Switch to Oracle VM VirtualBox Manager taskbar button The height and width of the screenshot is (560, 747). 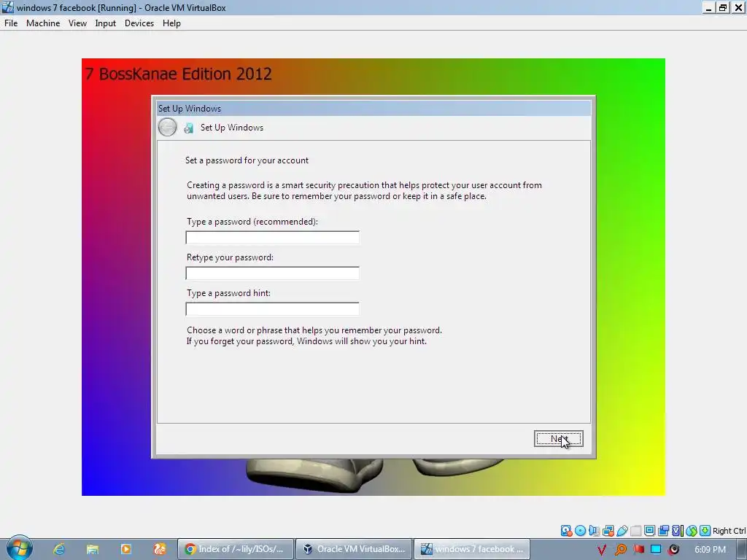[x=354, y=549]
